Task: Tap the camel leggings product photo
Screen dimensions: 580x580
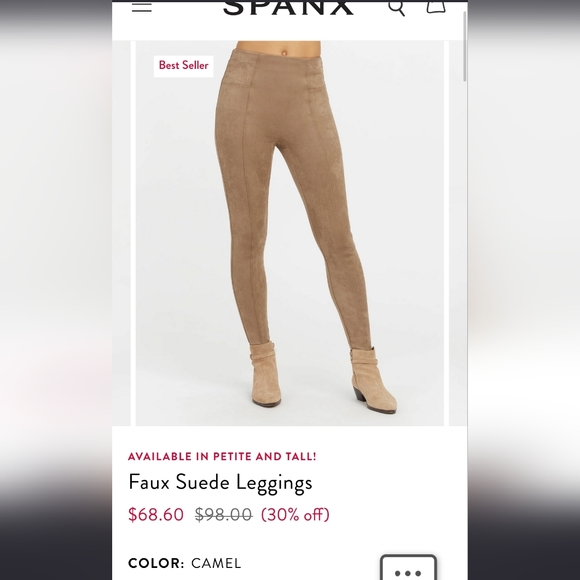Action: click(x=290, y=233)
